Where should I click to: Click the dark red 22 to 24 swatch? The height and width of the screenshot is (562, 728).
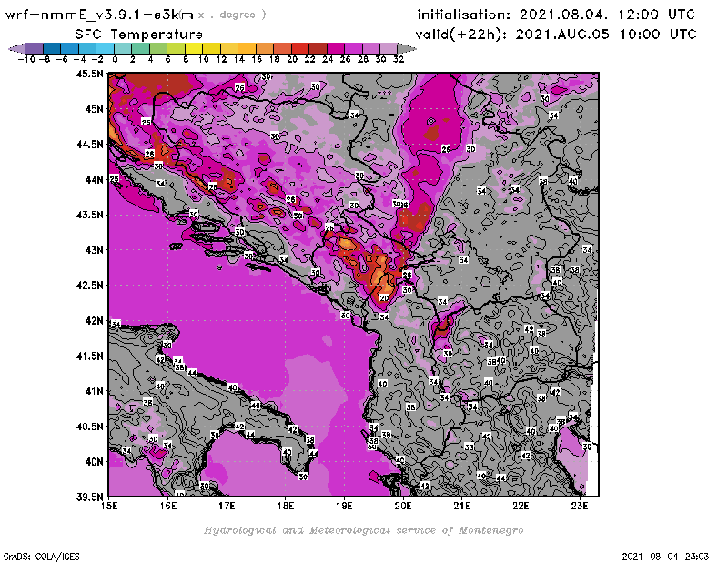click(x=318, y=48)
